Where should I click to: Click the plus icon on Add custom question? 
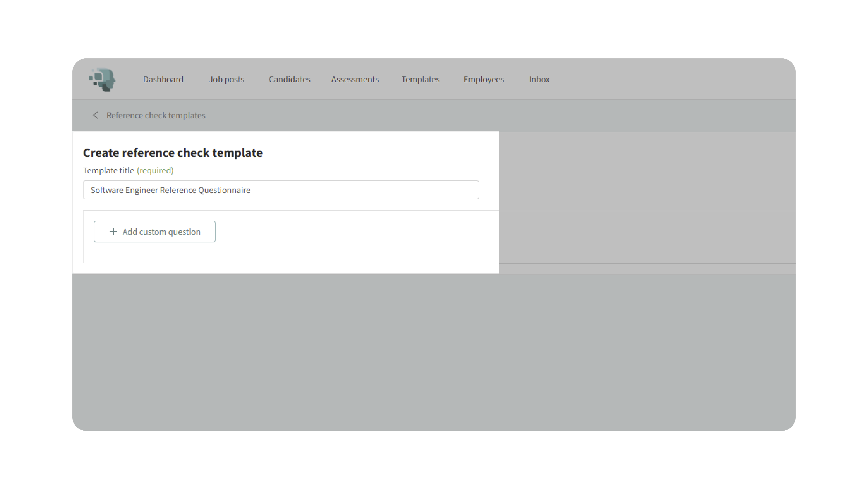click(113, 232)
